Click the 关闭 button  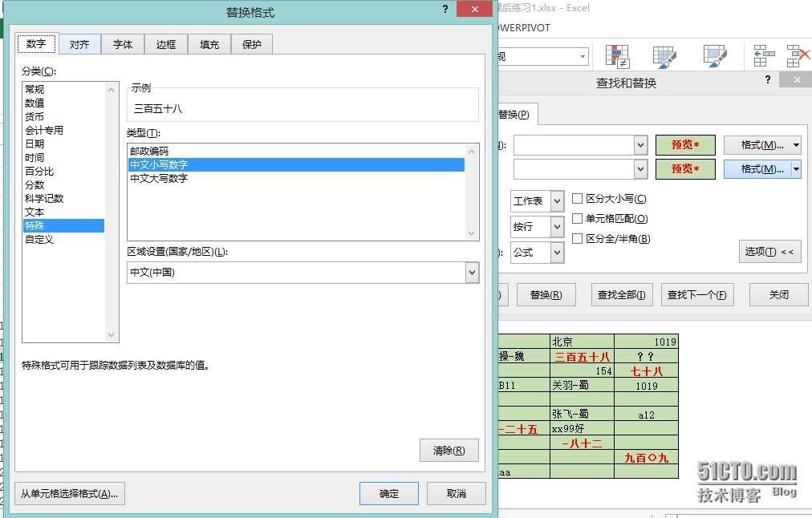[779, 294]
